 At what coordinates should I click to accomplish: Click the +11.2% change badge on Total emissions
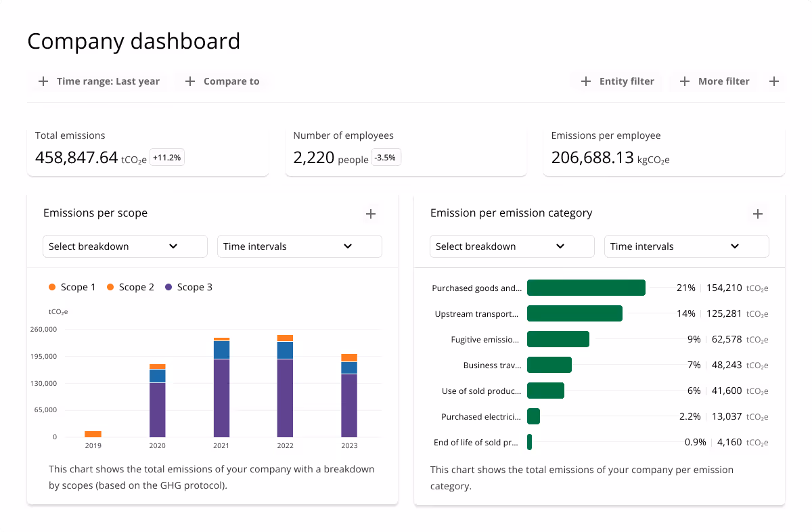pos(166,157)
